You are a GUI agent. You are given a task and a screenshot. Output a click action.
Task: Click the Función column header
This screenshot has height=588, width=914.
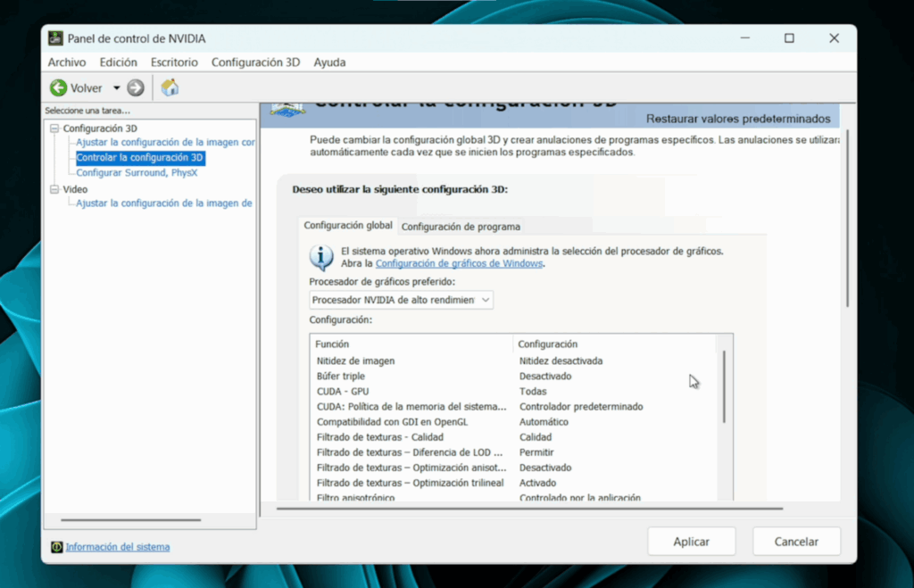tap(411, 344)
